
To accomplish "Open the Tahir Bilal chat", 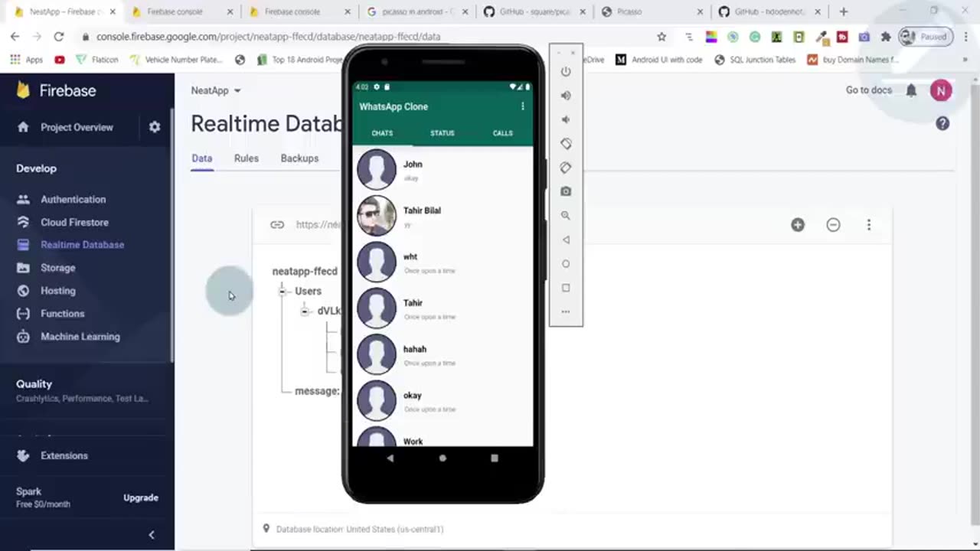I will 443,216.
